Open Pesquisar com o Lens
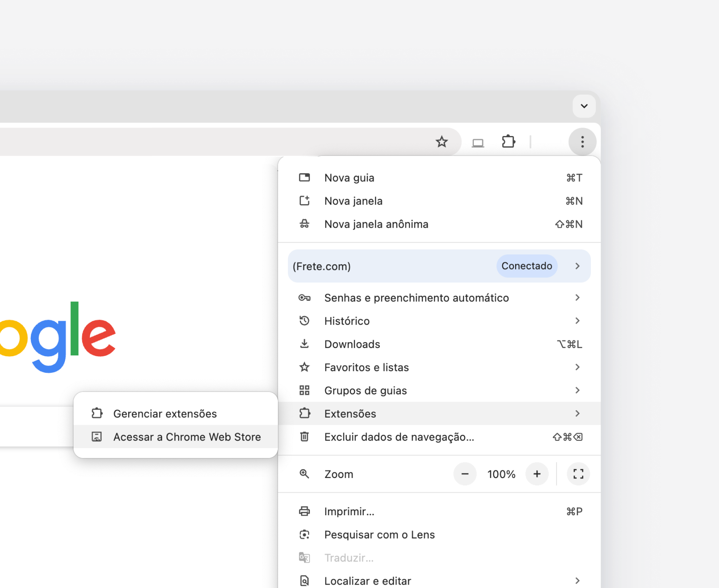The width and height of the screenshot is (719, 588). click(x=379, y=534)
